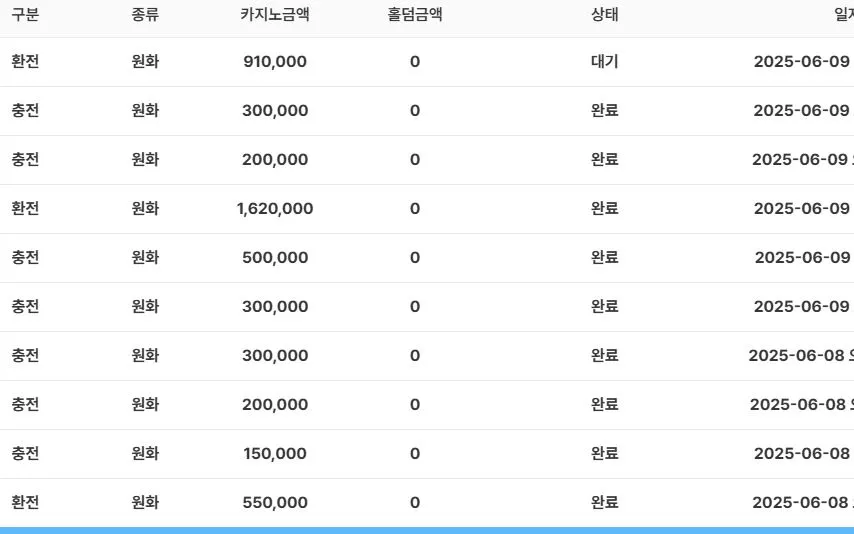The width and height of the screenshot is (854, 534).
Task: Select the 상태 column header
Action: (x=605, y=14)
